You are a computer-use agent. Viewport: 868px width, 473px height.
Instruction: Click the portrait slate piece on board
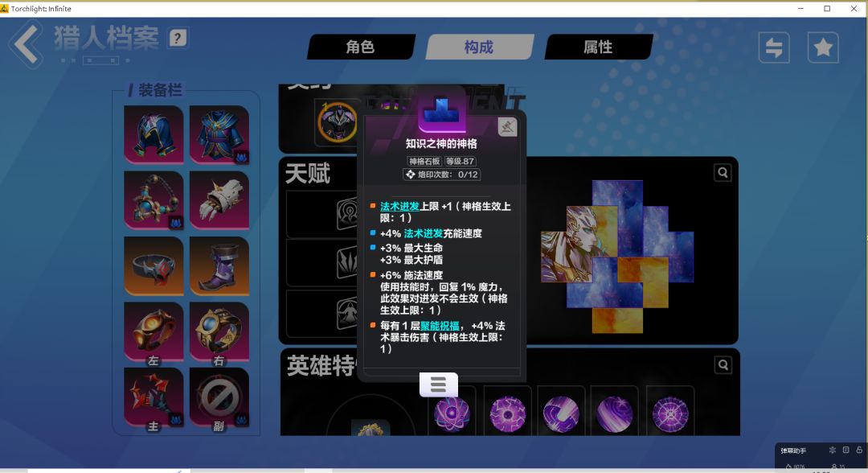click(579, 244)
